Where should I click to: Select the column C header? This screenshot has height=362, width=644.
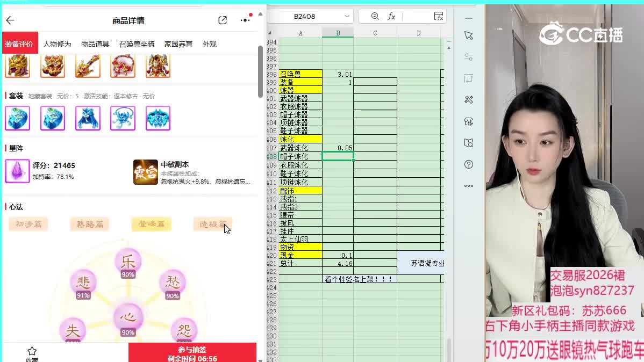375,33
